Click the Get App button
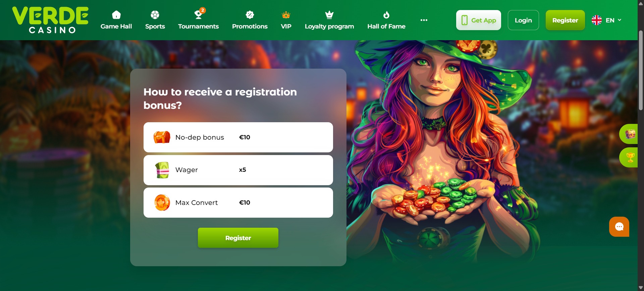The height and width of the screenshot is (291, 644). 479,20
